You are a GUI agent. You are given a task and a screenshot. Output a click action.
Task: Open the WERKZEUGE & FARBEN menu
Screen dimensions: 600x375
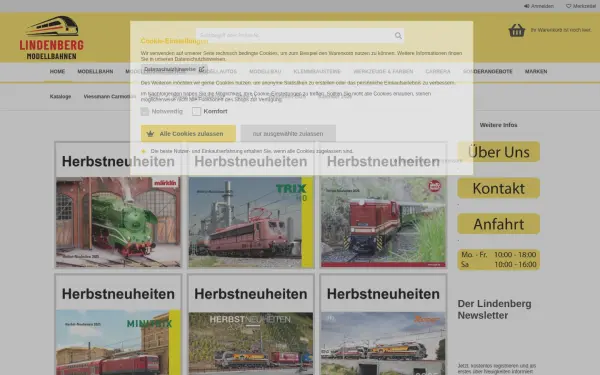point(383,72)
